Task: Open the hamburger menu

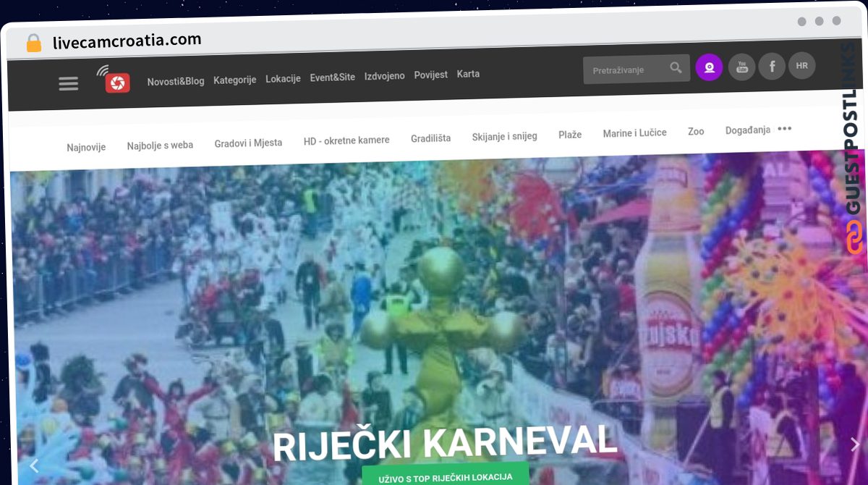Action: [68, 84]
